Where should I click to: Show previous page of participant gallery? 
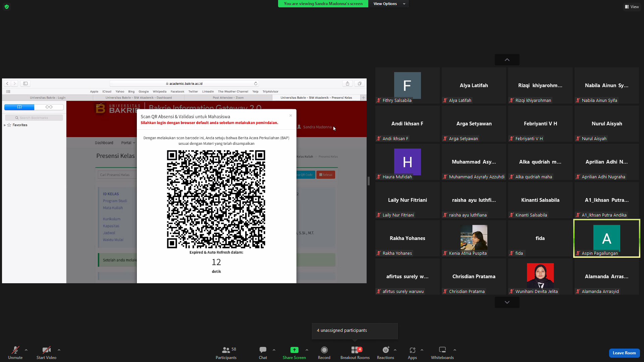pos(507,60)
